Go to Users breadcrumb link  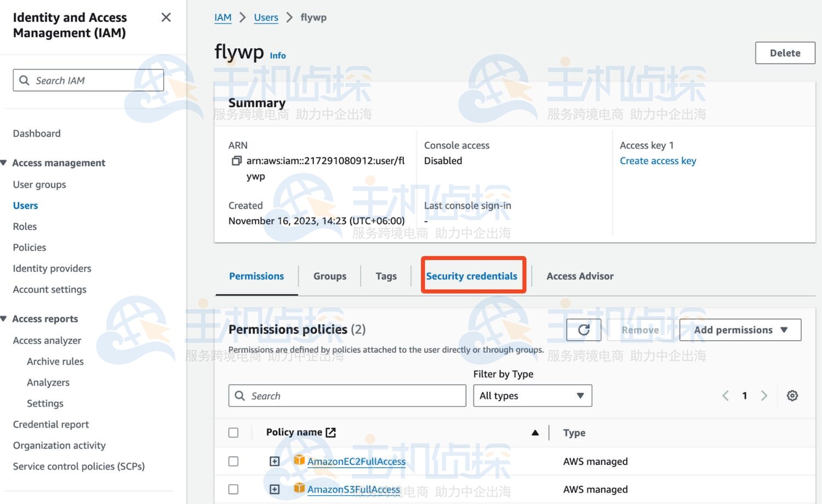(266, 18)
